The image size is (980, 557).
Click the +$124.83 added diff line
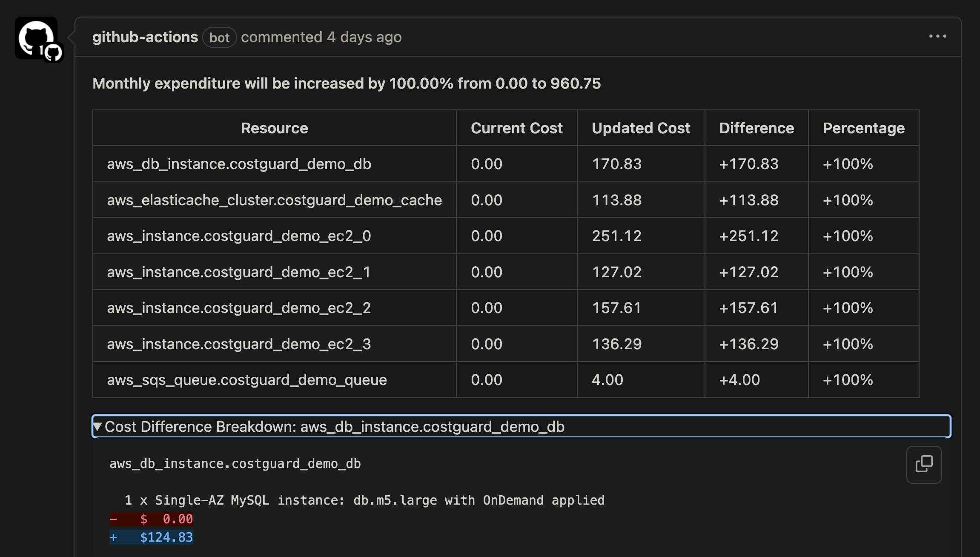click(152, 537)
